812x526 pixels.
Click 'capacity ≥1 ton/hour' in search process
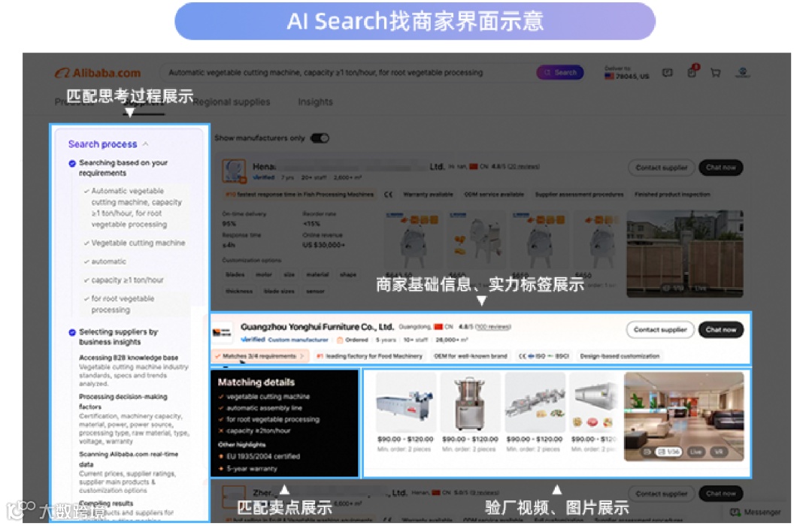(x=127, y=280)
